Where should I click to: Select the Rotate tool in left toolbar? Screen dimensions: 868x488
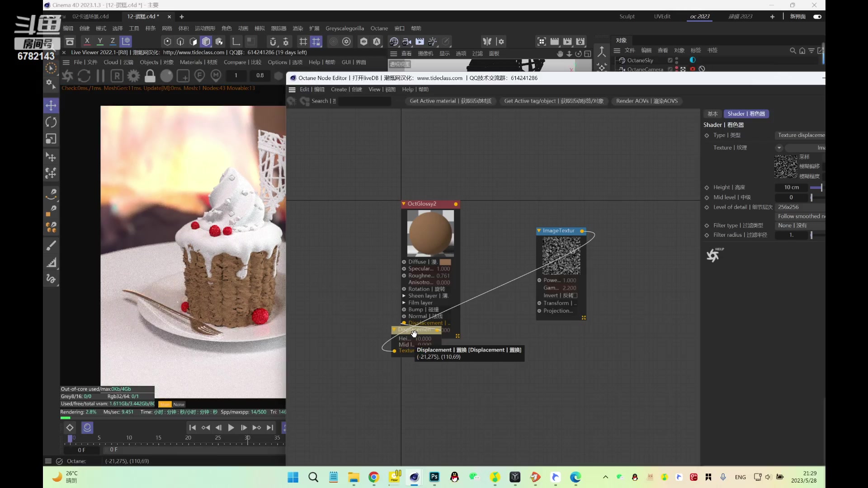(51, 122)
